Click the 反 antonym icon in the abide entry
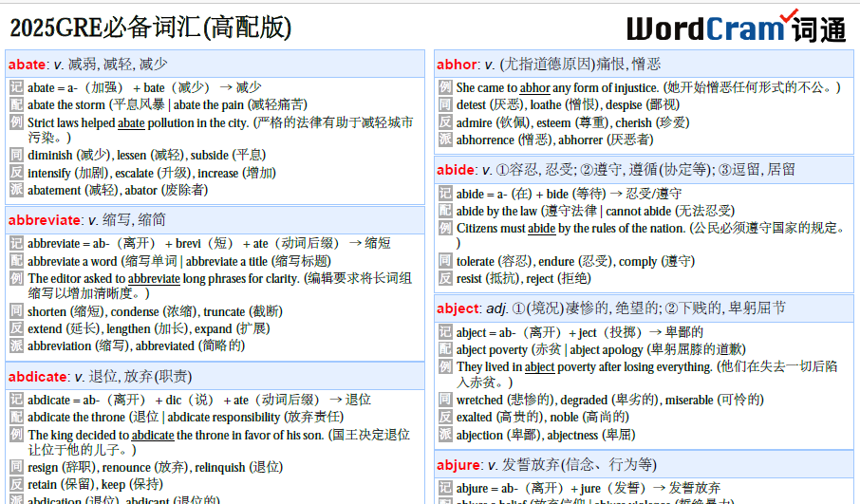This screenshot has height=504, width=860. (445, 278)
